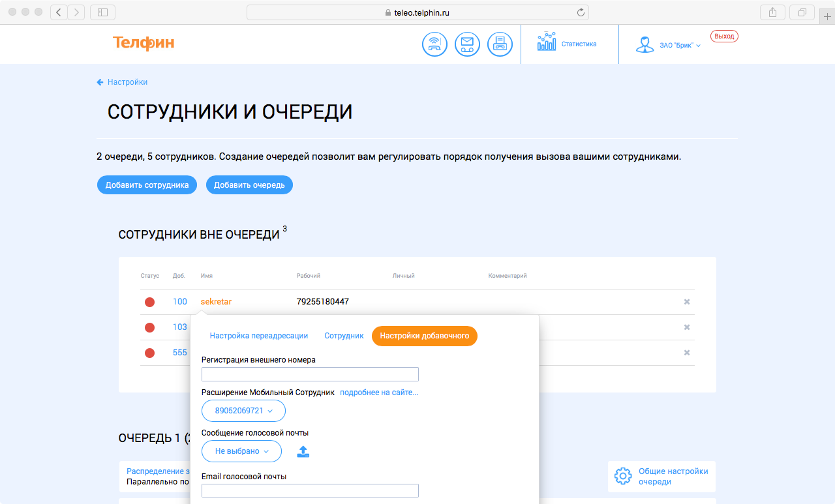
Task: Open the Не выбрано voicemail message dropdown
Action: click(241, 451)
